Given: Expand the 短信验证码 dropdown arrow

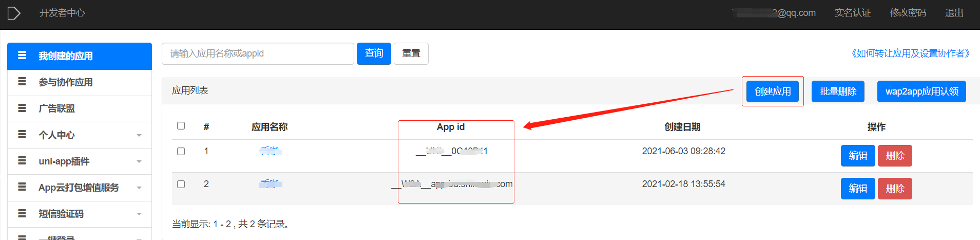Looking at the screenshot, I should pos(139,214).
